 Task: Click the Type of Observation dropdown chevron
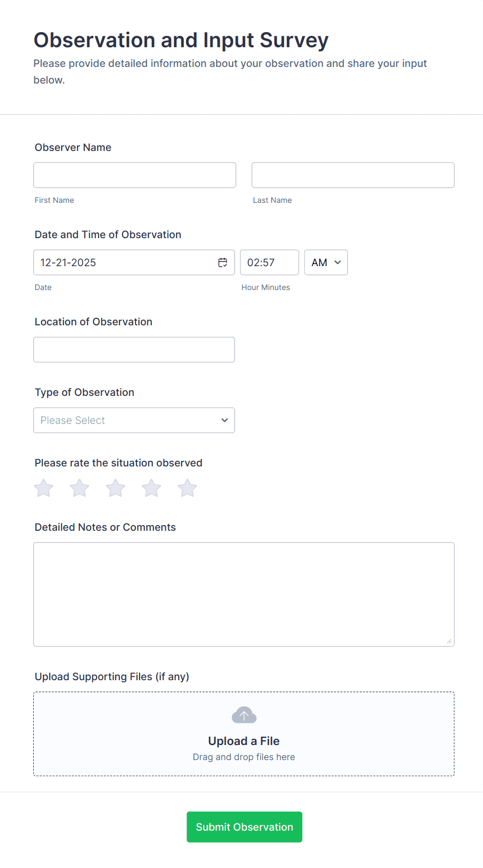click(224, 420)
